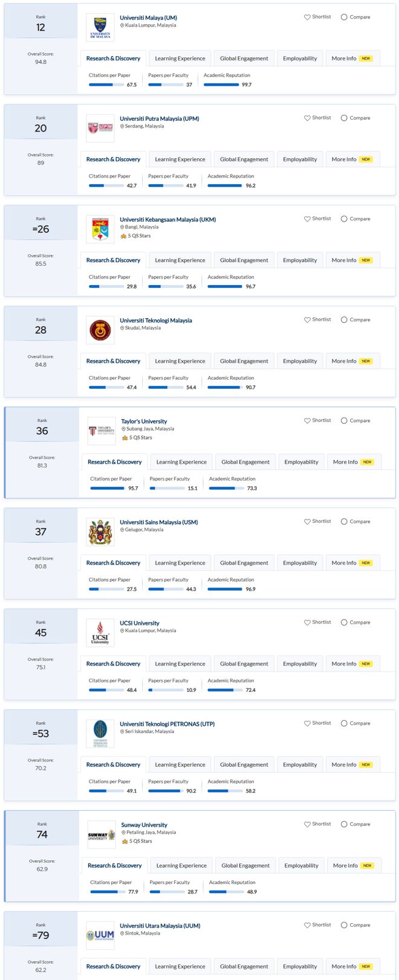The image size is (399, 980).
Task: Open More Info for Universiti Putra Malaysia
Action: [351, 159]
